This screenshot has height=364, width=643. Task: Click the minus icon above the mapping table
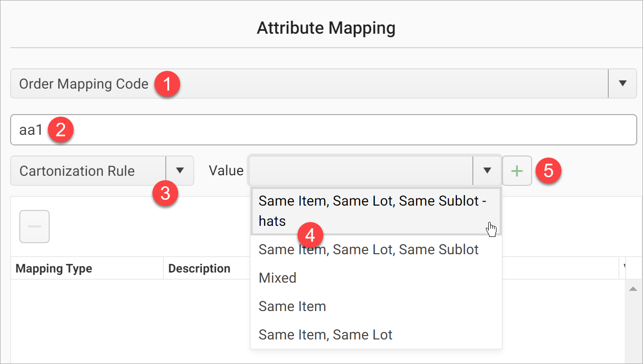click(x=34, y=226)
